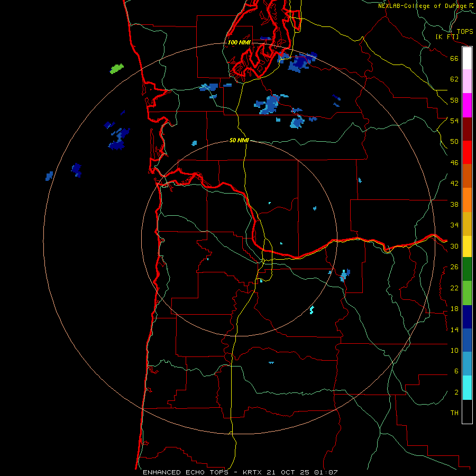This screenshot has height=476, width=476.
Task: Click the bright orange legend swatch
Action: click(467, 200)
